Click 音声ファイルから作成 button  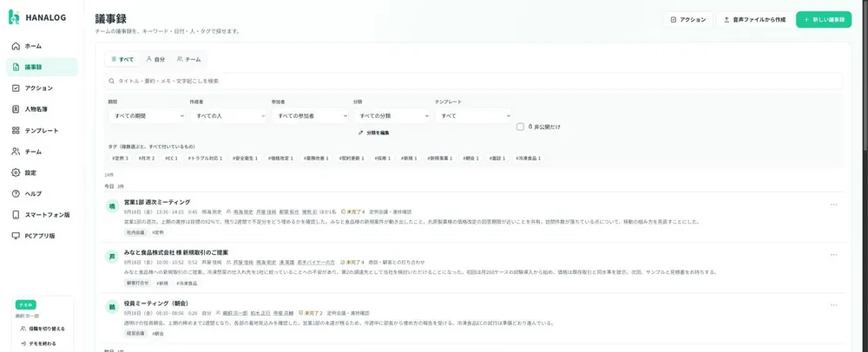click(754, 19)
